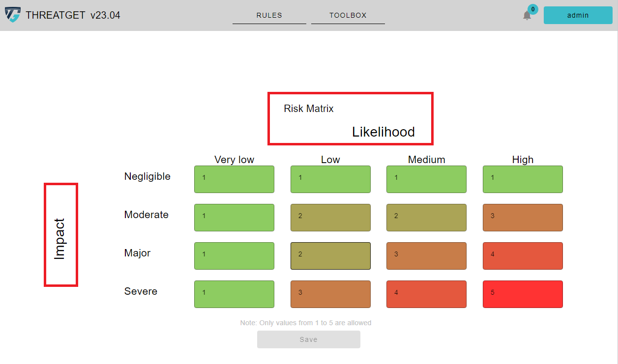
Task: Check the notification badge showing 0
Action: pyautogui.click(x=532, y=9)
